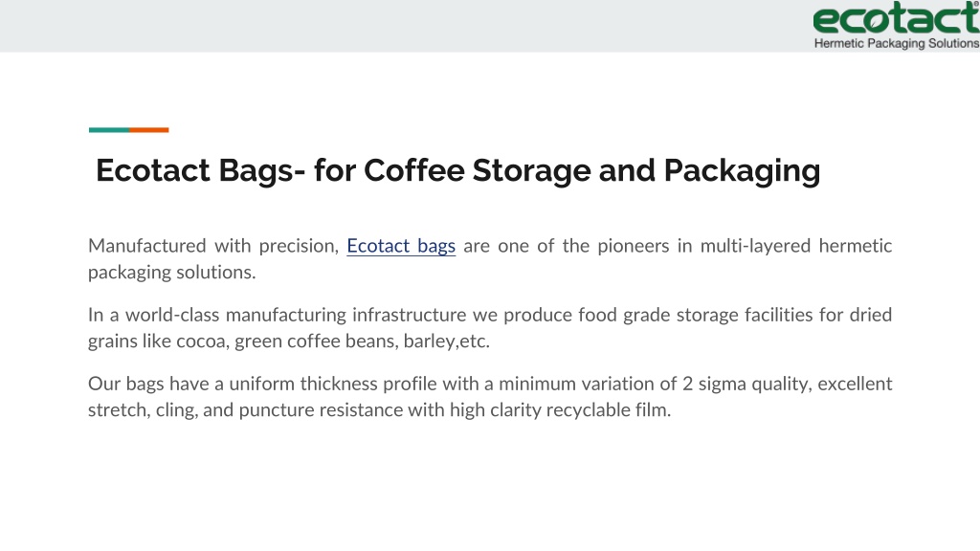Screen dimensions: 980x551
Task: Click the words 'multi-layered hermetic'
Action: [795, 246]
